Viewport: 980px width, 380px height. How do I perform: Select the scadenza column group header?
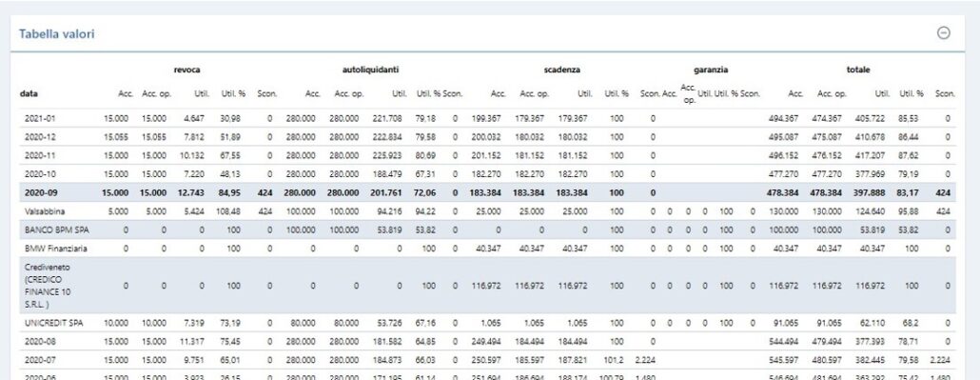(x=562, y=70)
